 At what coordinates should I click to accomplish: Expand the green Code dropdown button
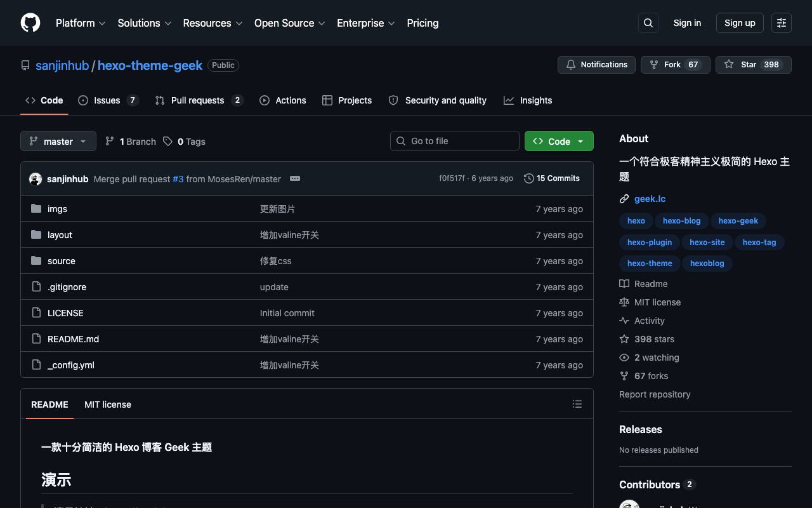point(559,141)
